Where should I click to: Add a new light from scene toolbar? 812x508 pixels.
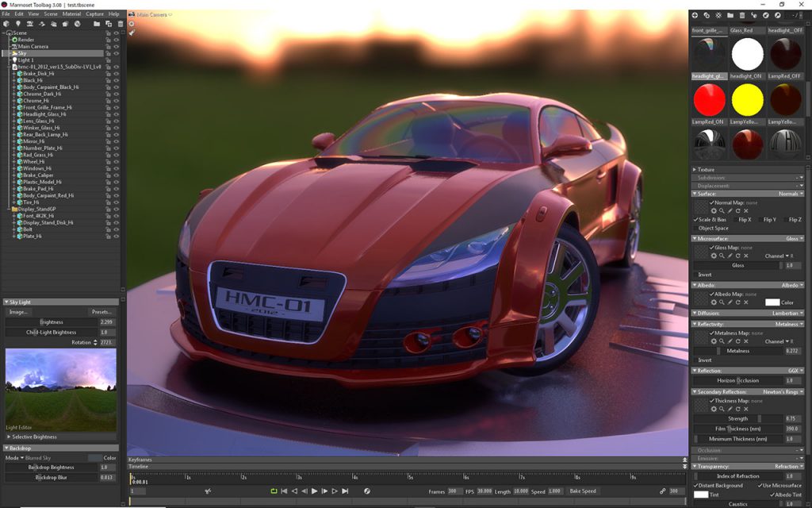tap(18, 24)
